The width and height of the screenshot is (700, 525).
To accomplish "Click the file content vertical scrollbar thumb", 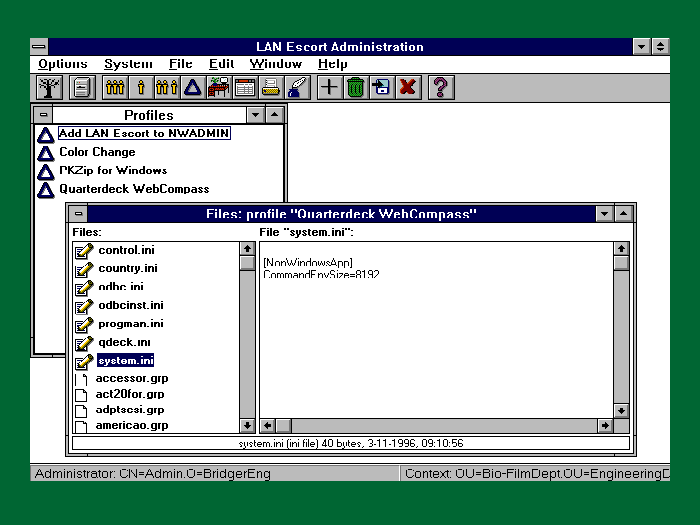I will 621,263.
